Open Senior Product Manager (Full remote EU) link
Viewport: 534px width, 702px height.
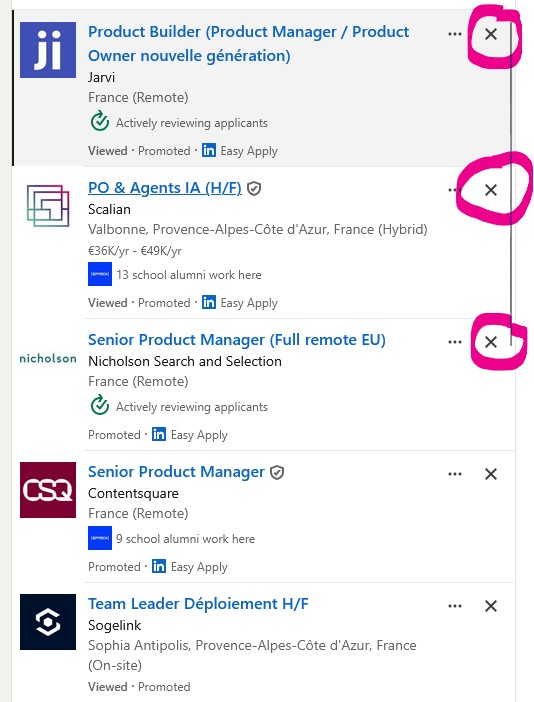pyautogui.click(x=237, y=340)
